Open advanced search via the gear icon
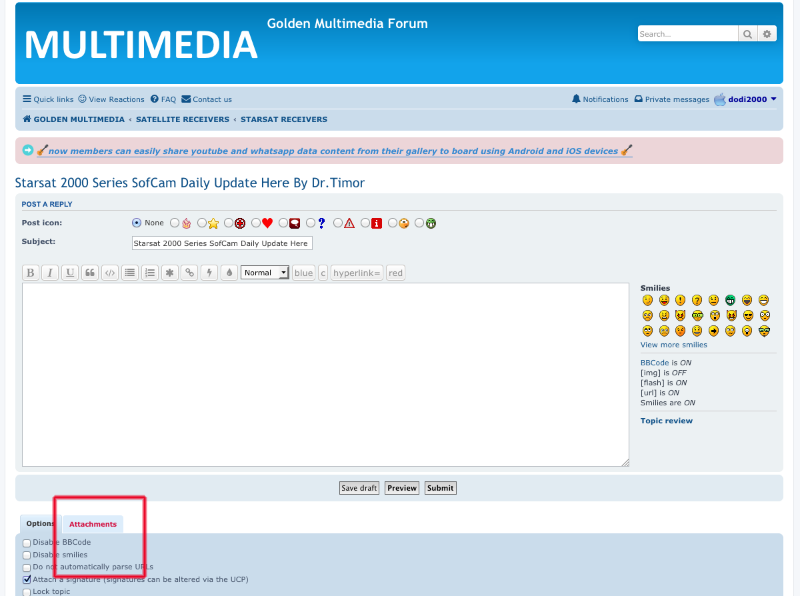 (767, 34)
